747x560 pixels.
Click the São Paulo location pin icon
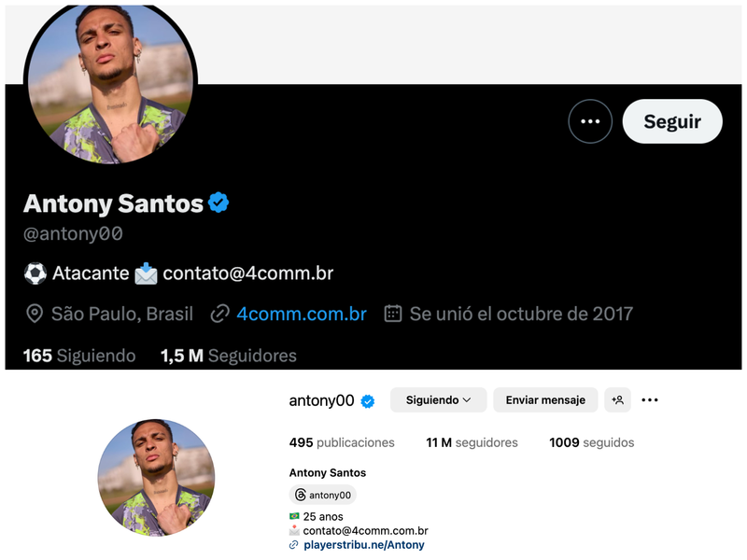click(35, 314)
